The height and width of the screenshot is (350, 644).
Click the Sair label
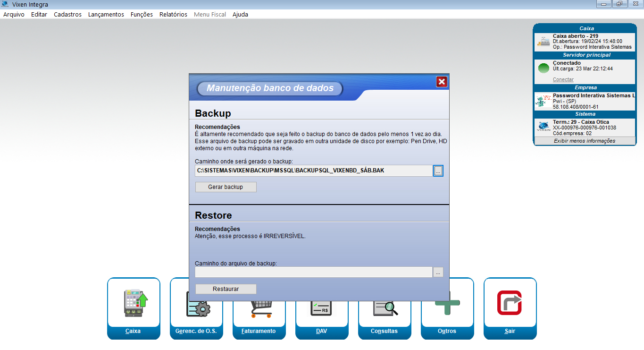point(510,331)
